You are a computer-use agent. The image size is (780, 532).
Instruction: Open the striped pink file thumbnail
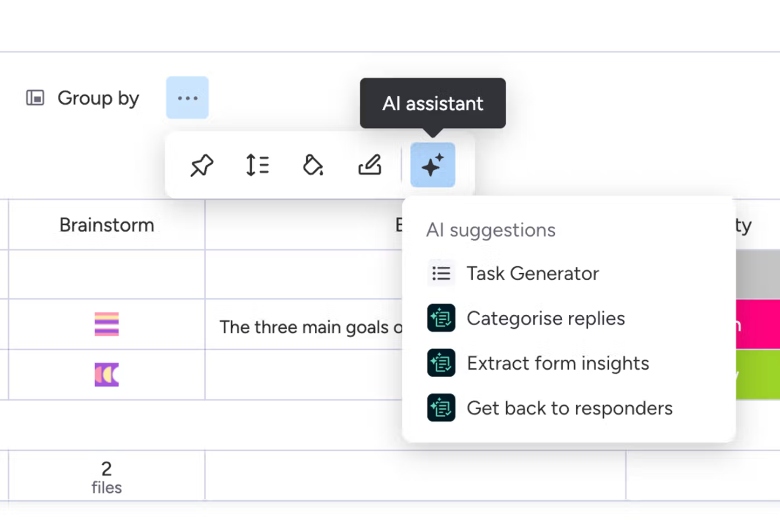tap(106, 324)
